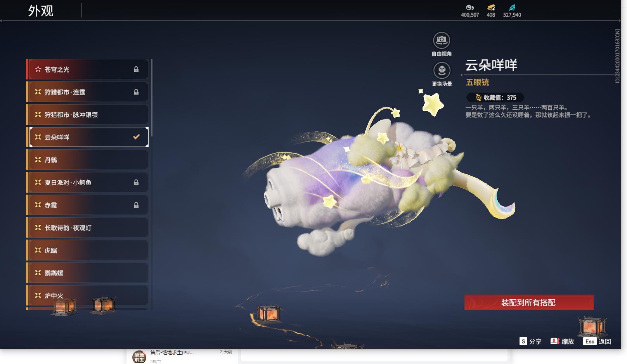The height and width of the screenshot is (364, 627).
Task: Click the lock icon on 狩猎都市·连霆
Action: click(x=136, y=92)
